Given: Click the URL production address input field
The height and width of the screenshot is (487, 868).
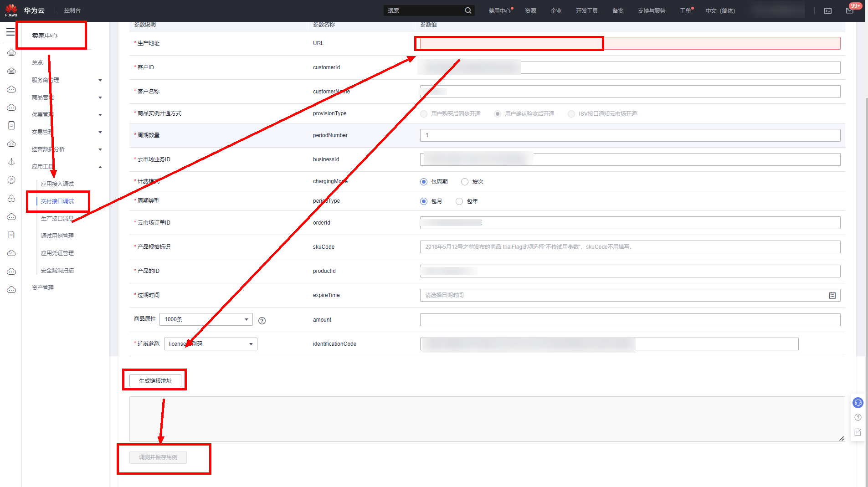Looking at the screenshot, I should click(x=630, y=43).
